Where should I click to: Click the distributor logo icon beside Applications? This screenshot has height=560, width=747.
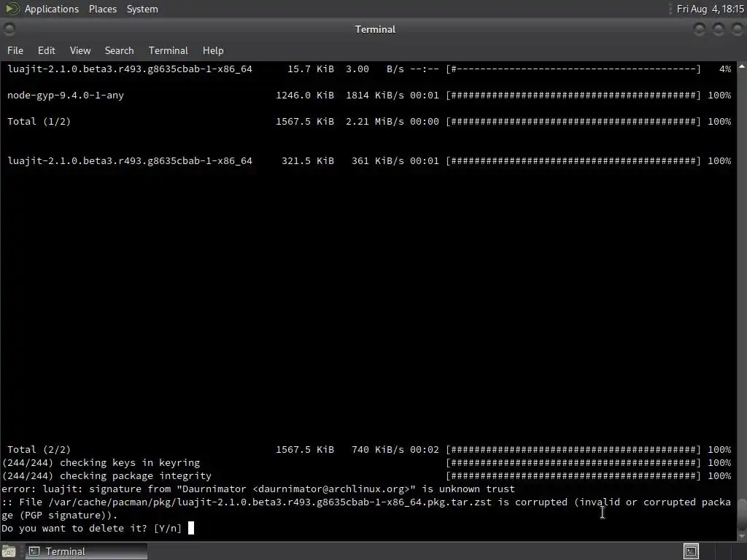click(12, 9)
